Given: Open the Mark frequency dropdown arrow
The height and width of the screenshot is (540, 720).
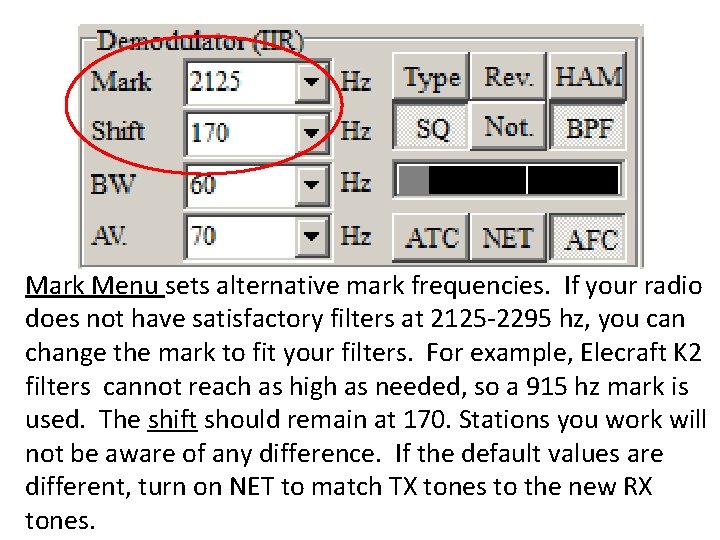Looking at the screenshot, I should [x=312, y=82].
